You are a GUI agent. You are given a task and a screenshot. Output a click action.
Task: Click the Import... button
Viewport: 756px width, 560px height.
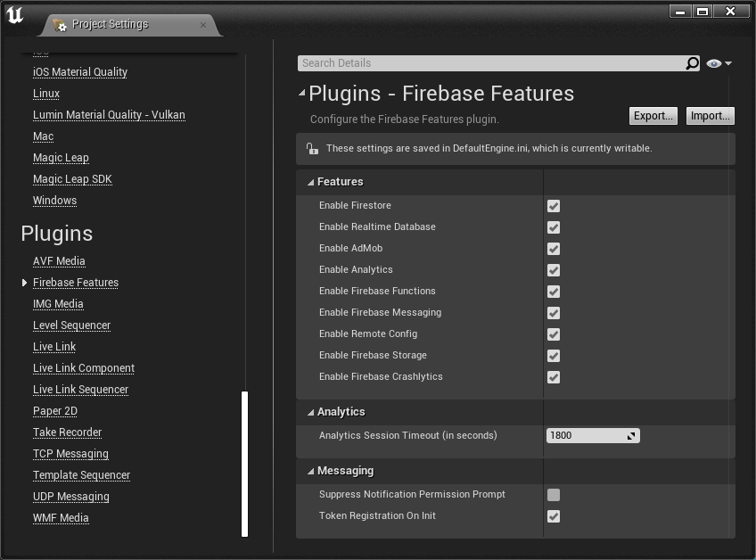tap(711, 116)
